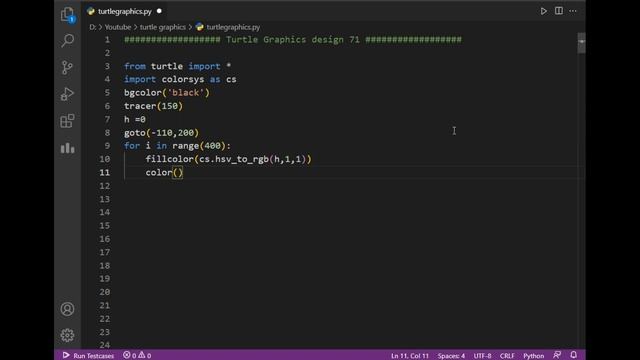Viewport: 640px width, 360px height.
Task: Open More Actions ellipsis menu
Action: click(573, 11)
